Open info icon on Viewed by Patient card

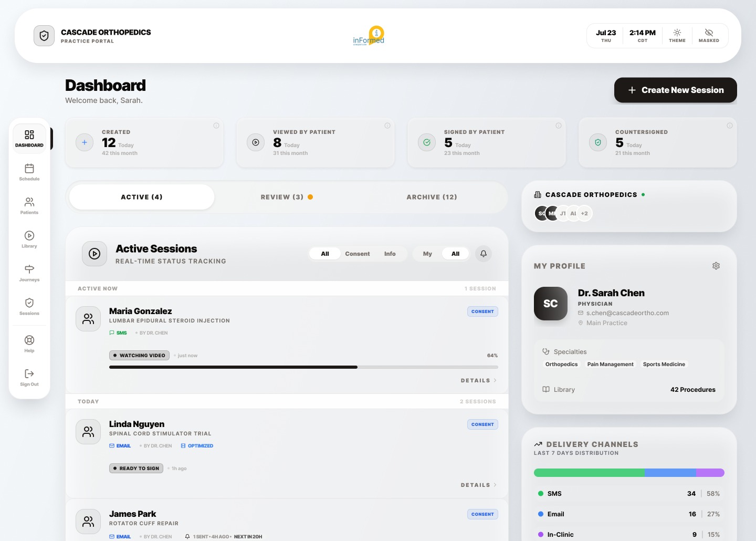click(387, 126)
